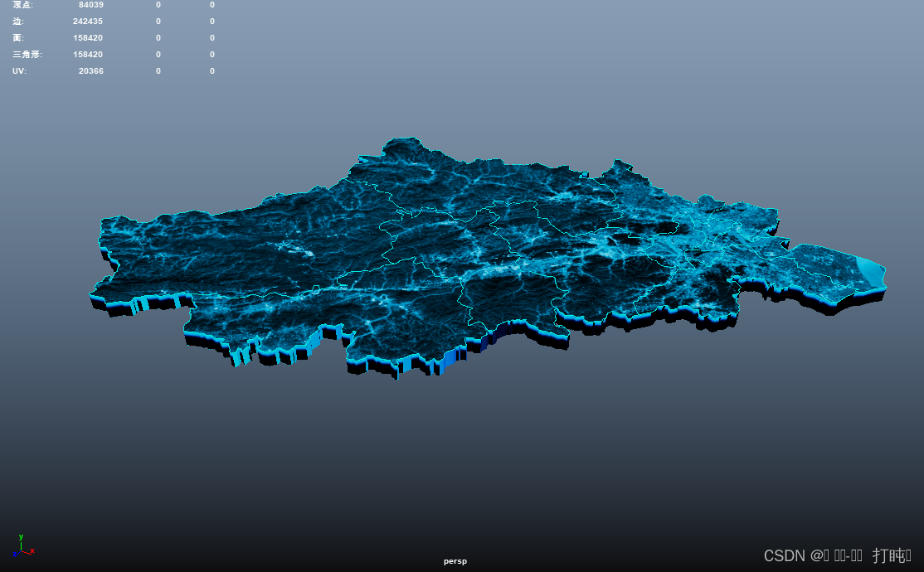
Task: Click the UV heads-up label
Action: (19, 70)
